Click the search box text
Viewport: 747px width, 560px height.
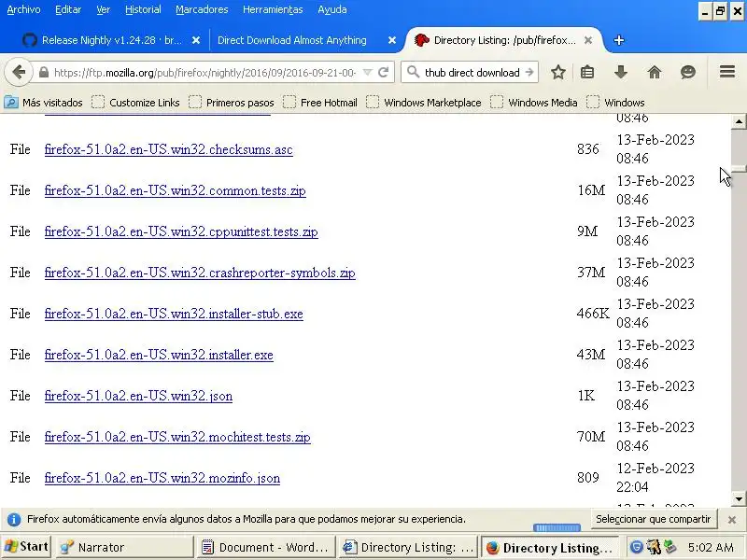tap(472, 73)
